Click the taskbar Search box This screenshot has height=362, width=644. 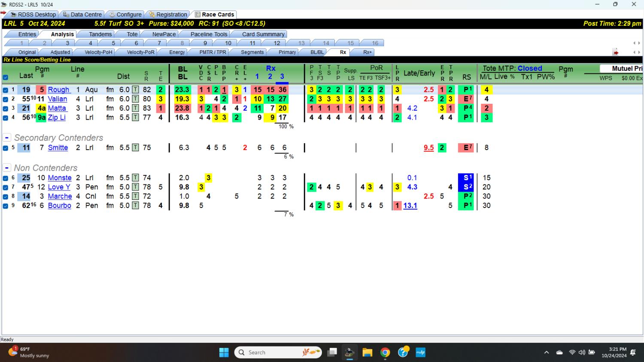coord(278,353)
